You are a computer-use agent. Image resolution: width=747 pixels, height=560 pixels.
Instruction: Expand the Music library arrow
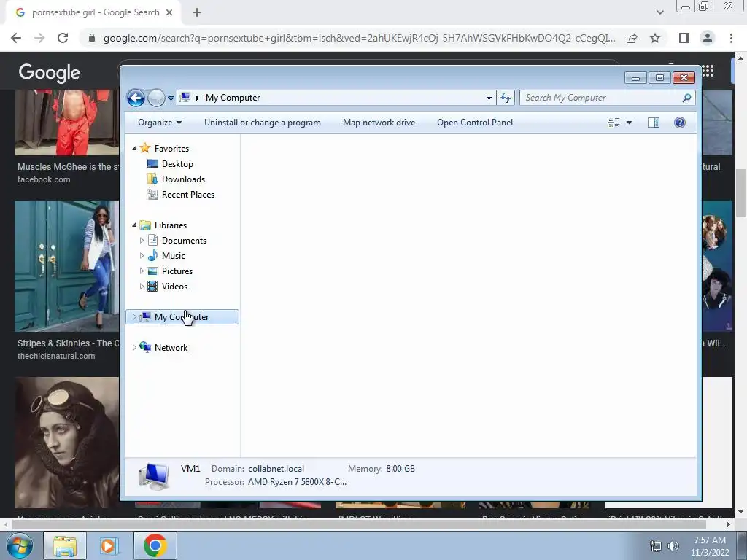[142, 256]
